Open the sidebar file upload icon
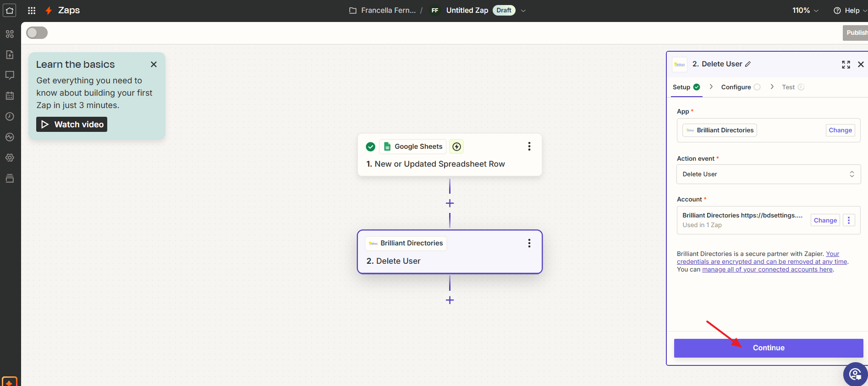The image size is (868, 386). [x=10, y=54]
